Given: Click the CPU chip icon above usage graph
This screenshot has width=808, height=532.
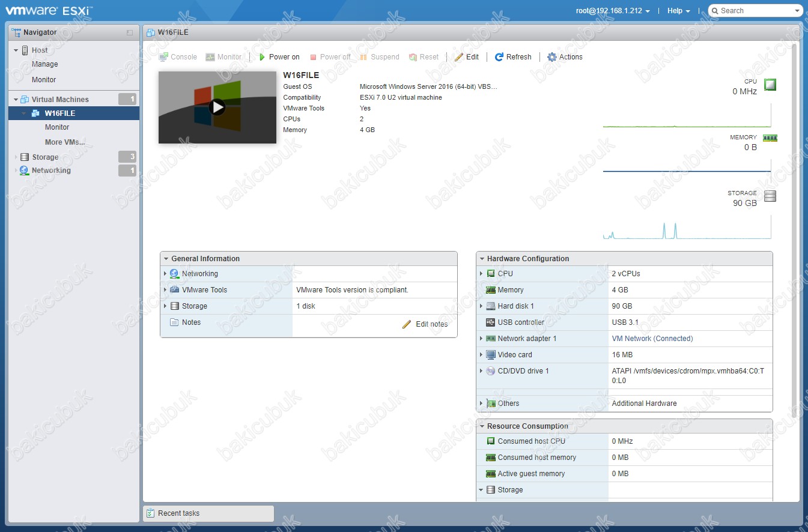Looking at the screenshot, I should point(770,85).
